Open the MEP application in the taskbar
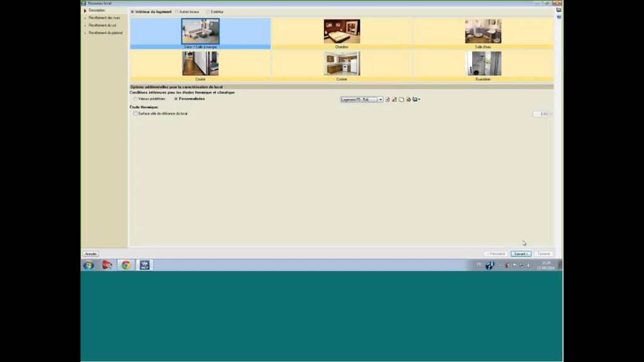 pos(145,265)
